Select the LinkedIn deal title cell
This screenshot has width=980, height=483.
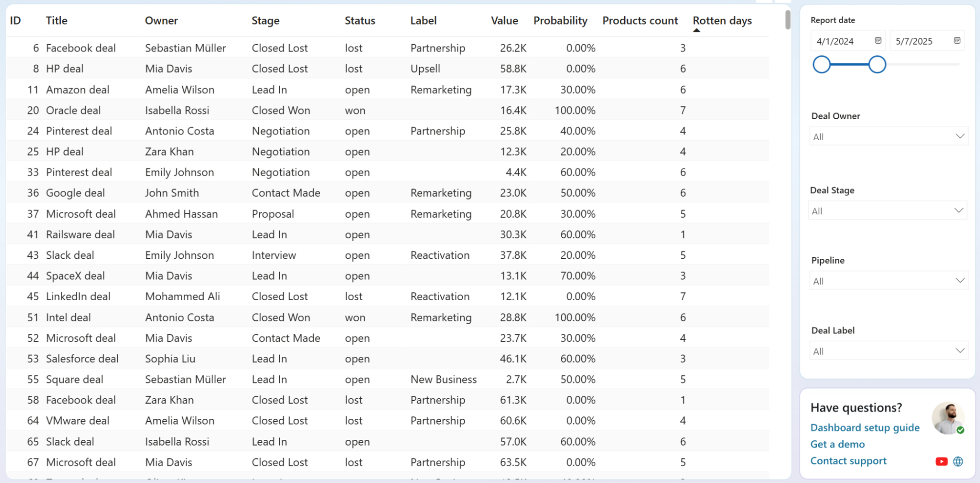click(78, 296)
